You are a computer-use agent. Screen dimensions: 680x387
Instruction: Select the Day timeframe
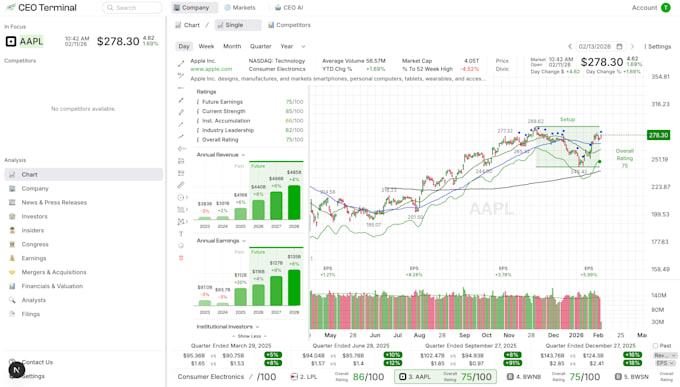184,46
